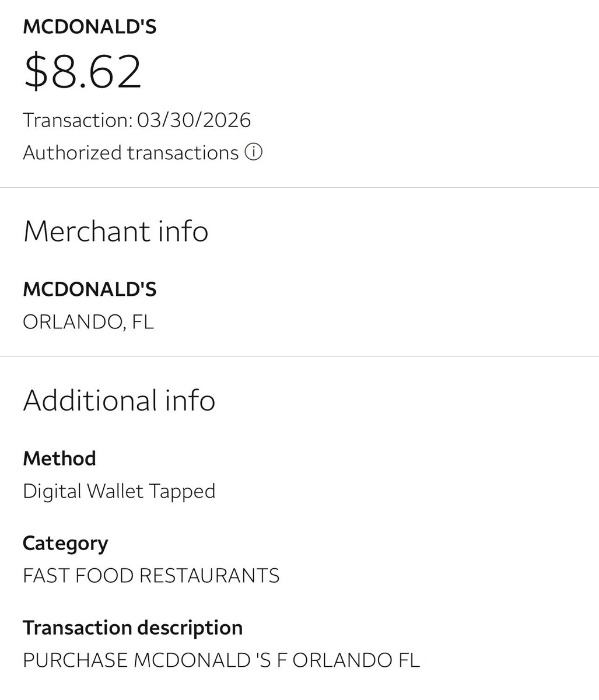Click the divider line above Merchant info
Viewport: 599px width, 700px height.
click(x=299, y=188)
